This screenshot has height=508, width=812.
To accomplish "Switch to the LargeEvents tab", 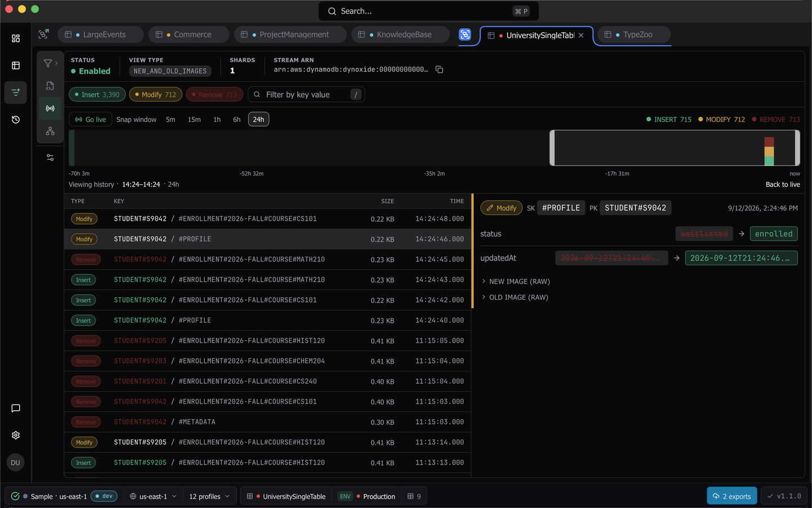I will [x=100, y=34].
